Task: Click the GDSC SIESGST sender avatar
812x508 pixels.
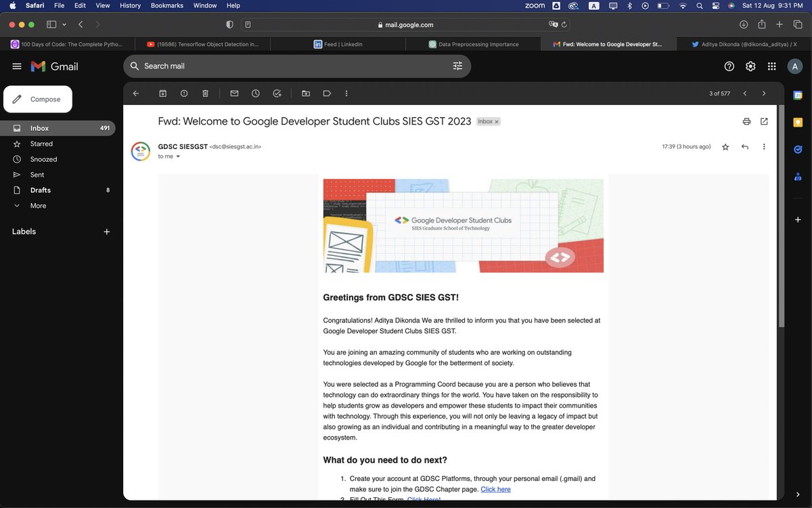Action: pyautogui.click(x=140, y=151)
